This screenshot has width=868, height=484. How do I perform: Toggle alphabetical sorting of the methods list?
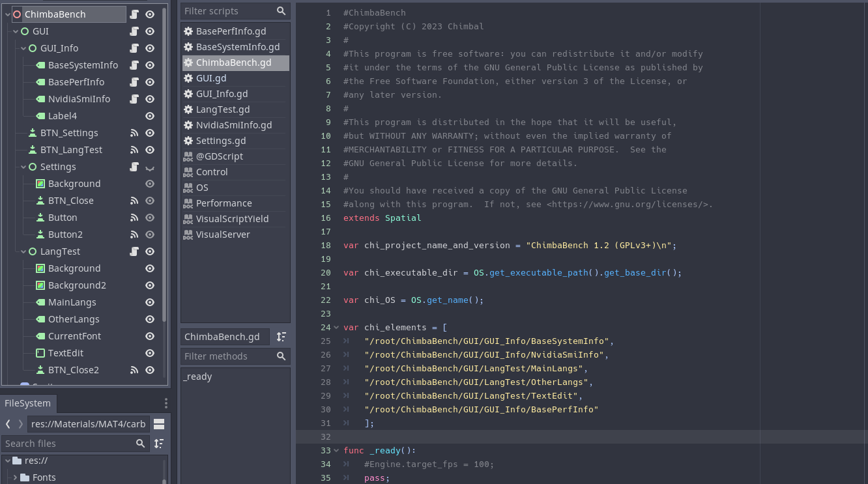pos(282,337)
